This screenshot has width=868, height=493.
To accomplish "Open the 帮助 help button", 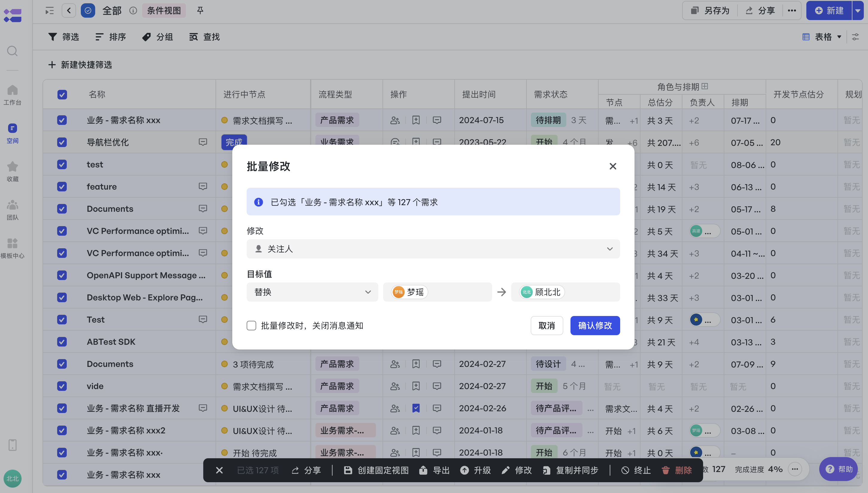I will click(x=839, y=469).
